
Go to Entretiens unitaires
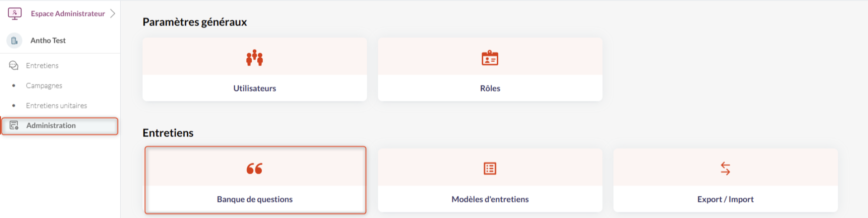point(56,106)
